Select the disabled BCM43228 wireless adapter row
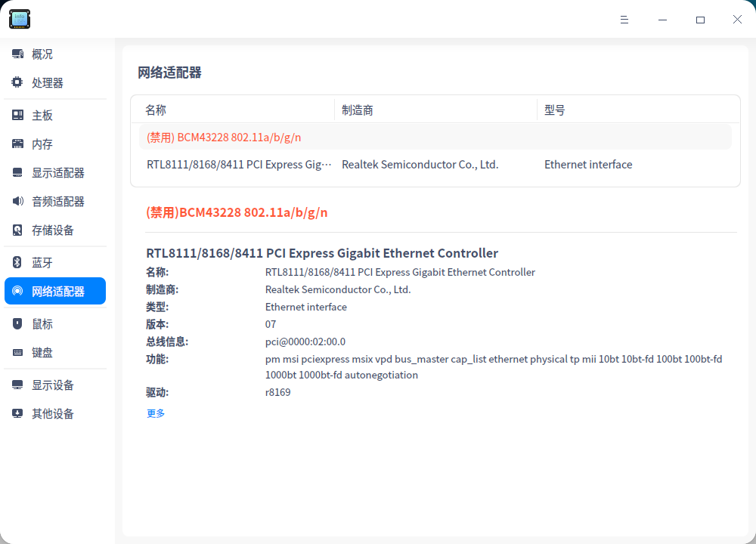The image size is (756, 544). [x=302, y=137]
